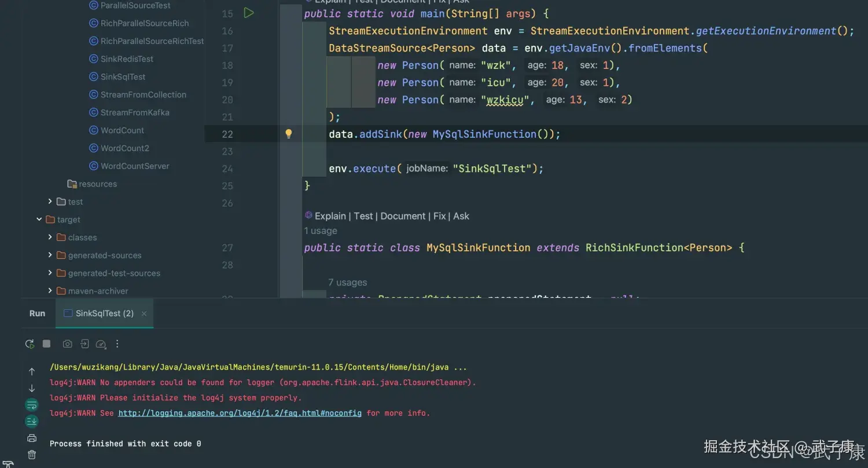
Task: Click the arrow-into-box icon in Run toolbar
Action: click(x=84, y=344)
